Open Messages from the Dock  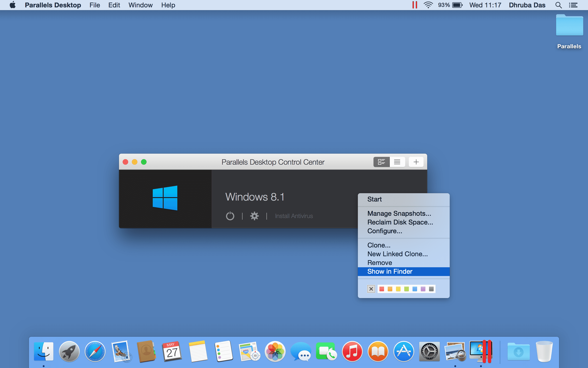(301, 351)
